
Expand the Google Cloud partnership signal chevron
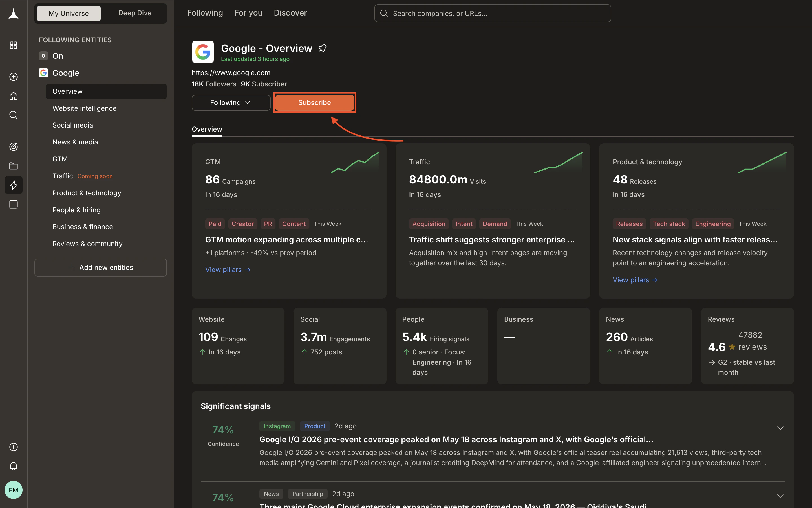coord(780,496)
